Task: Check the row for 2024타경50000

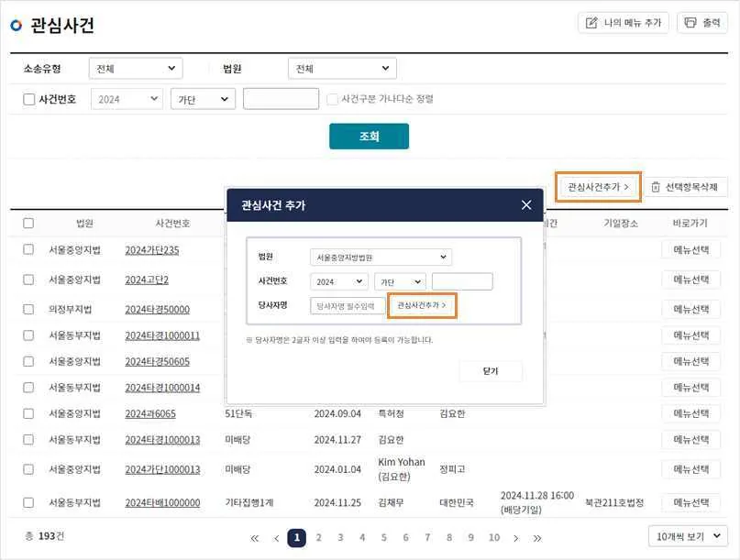Action: [28, 309]
